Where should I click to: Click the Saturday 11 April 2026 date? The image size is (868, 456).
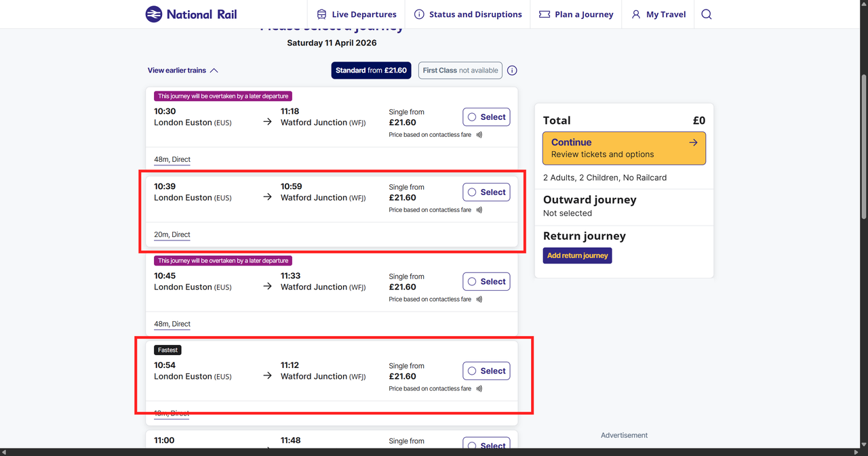[x=332, y=43]
